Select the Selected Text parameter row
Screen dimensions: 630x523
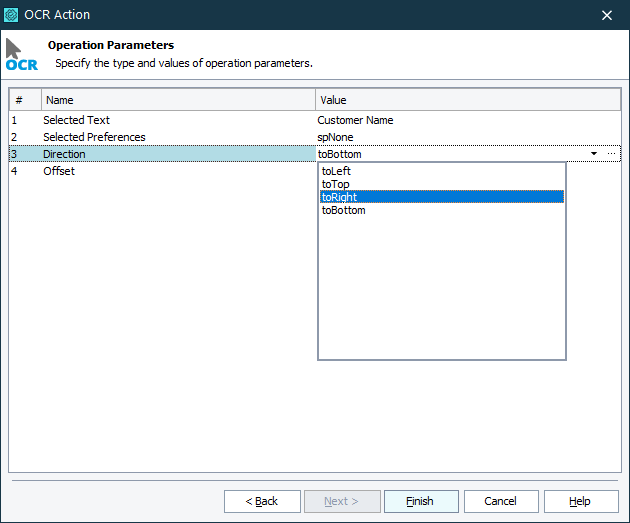(76, 120)
